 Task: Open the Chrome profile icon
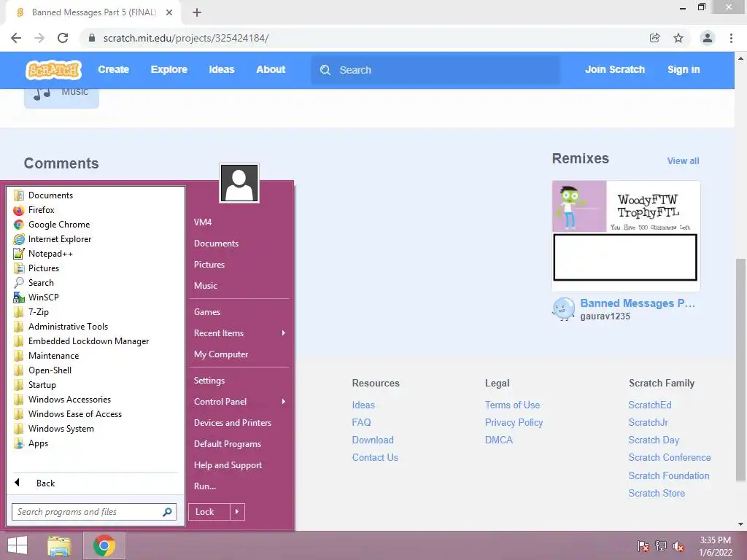point(708,38)
